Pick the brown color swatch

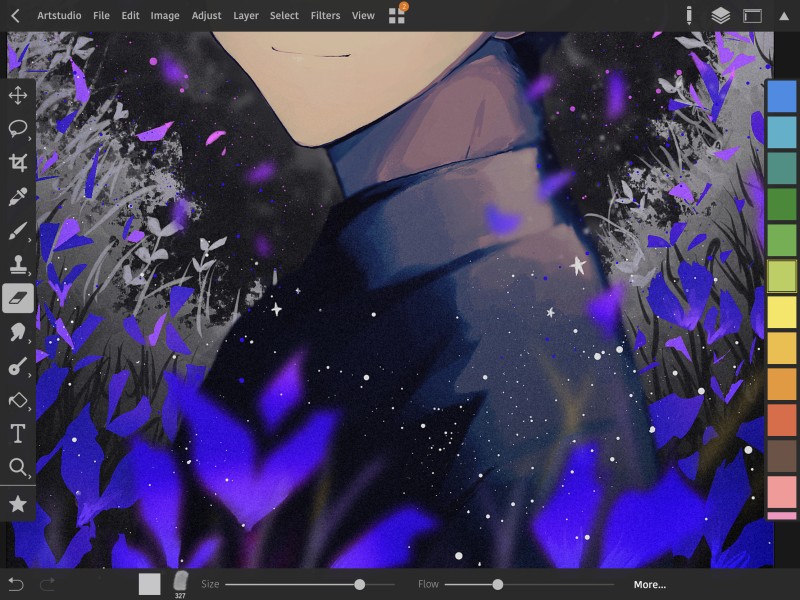coord(782,456)
